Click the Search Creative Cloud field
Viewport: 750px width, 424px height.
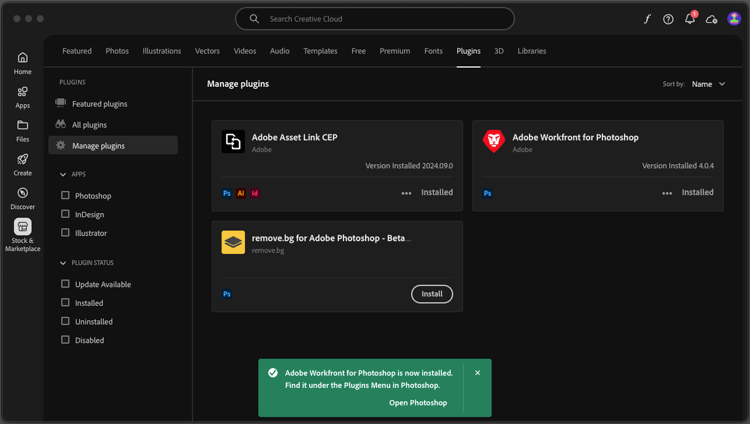(x=375, y=19)
